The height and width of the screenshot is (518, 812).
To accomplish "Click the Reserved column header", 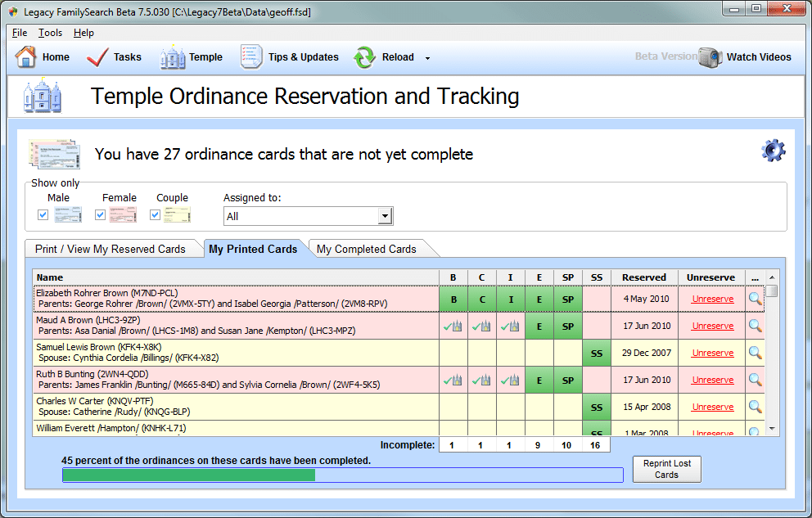I will pyautogui.click(x=644, y=277).
